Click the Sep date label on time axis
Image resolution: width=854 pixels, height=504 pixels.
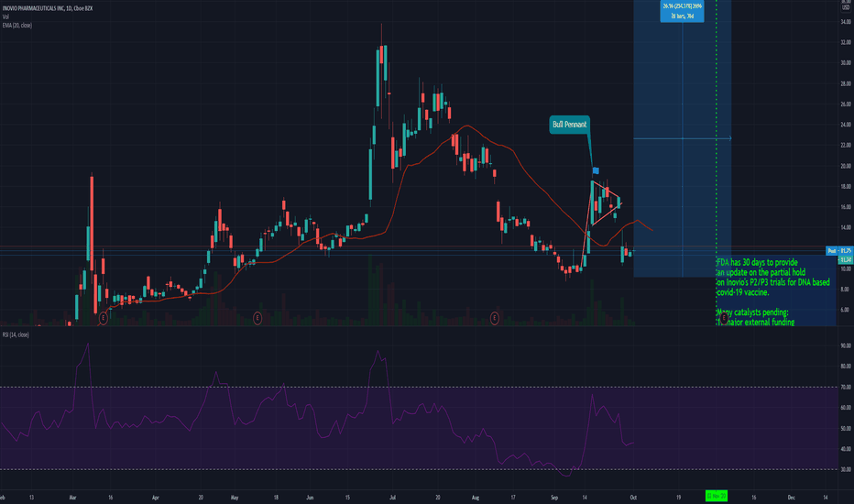pos(553,498)
